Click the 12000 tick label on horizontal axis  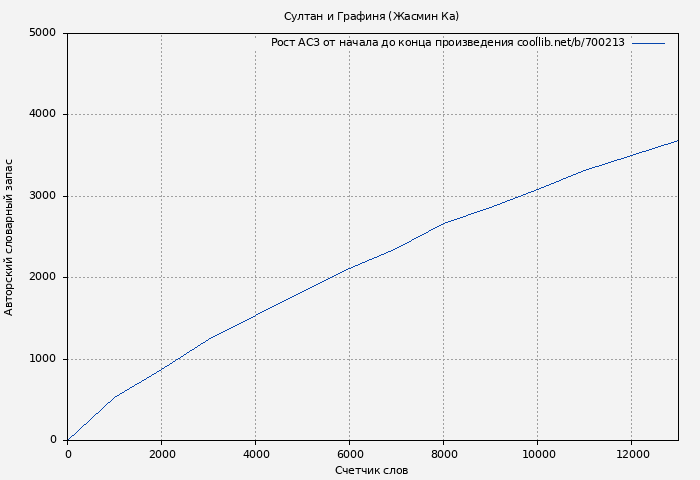coord(631,454)
